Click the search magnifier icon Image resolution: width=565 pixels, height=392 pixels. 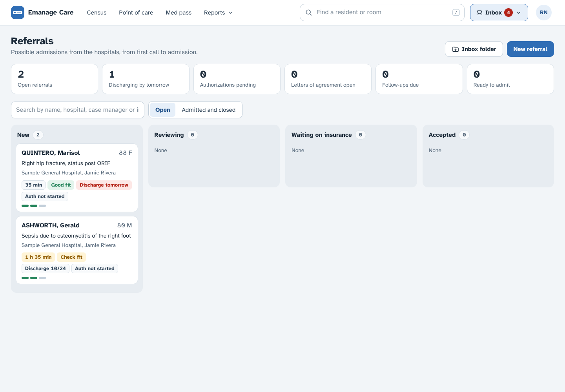point(309,13)
